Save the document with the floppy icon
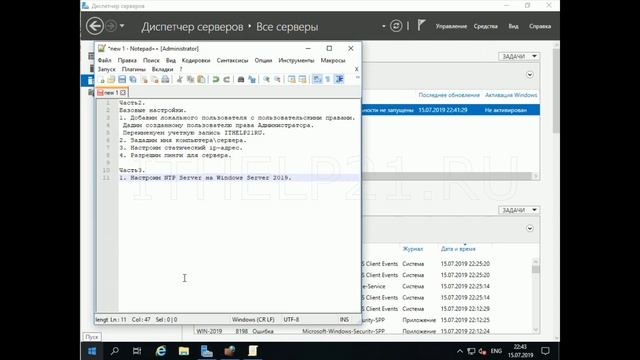 (x=122, y=79)
